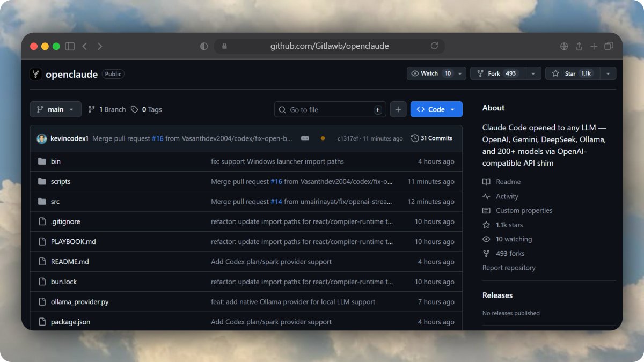Click the orange commit status dot
The image size is (644, 362).
pyautogui.click(x=323, y=138)
